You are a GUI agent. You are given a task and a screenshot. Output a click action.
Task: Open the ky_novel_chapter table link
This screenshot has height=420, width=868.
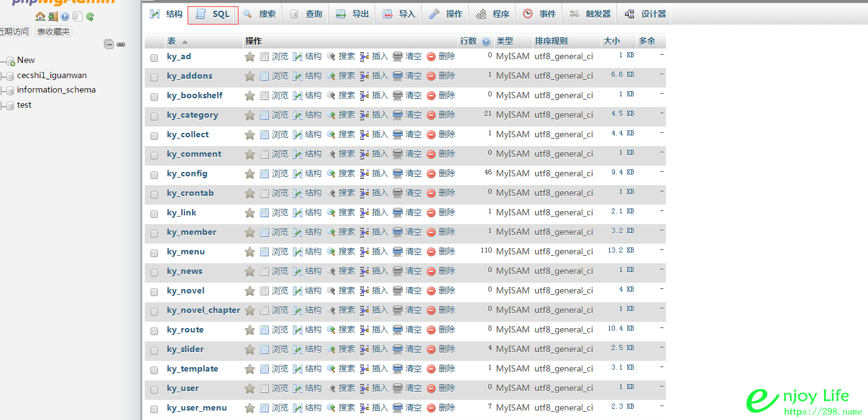tap(203, 310)
